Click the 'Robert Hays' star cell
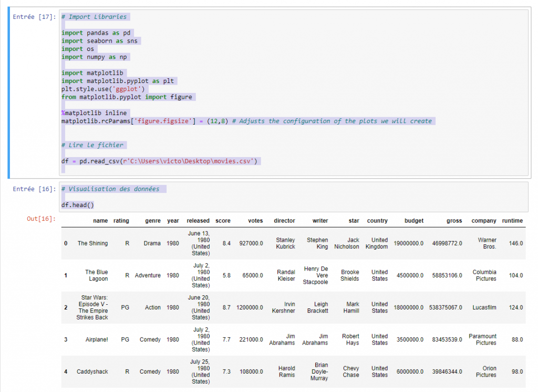Screen dimensions: 538x392 point(350,339)
